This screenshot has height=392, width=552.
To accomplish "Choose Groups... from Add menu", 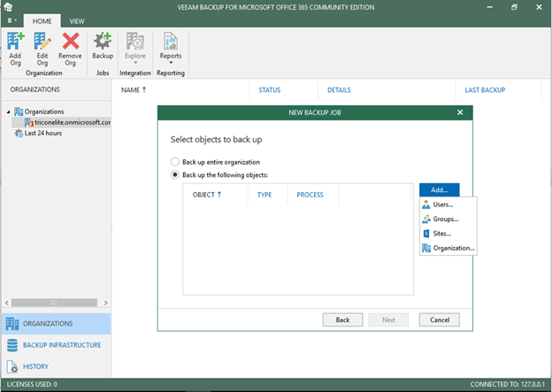I will [448, 219].
